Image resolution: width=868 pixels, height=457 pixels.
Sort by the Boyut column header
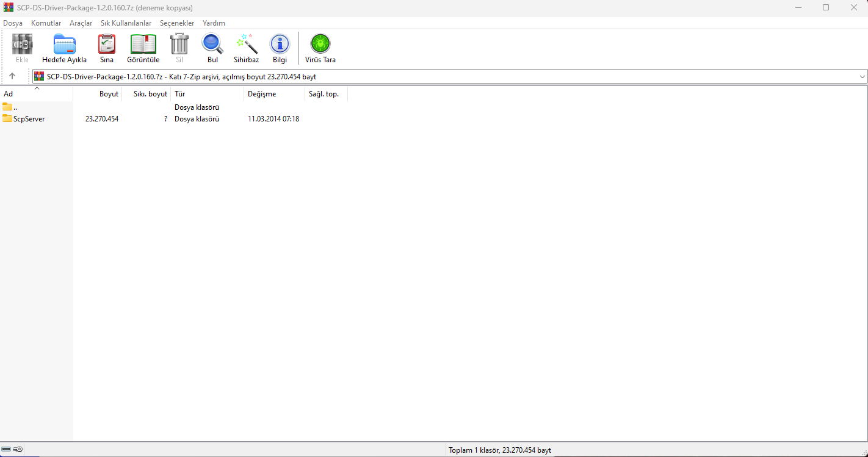tap(98, 94)
